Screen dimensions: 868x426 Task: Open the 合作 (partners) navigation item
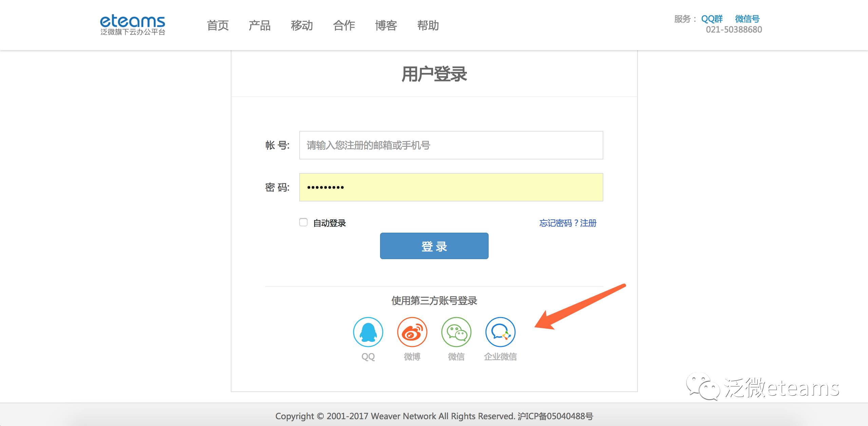pos(344,25)
